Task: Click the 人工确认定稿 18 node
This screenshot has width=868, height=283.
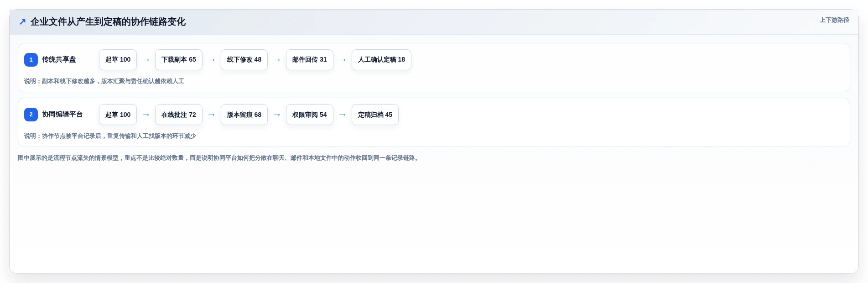Action: click(x=381, y=60)
